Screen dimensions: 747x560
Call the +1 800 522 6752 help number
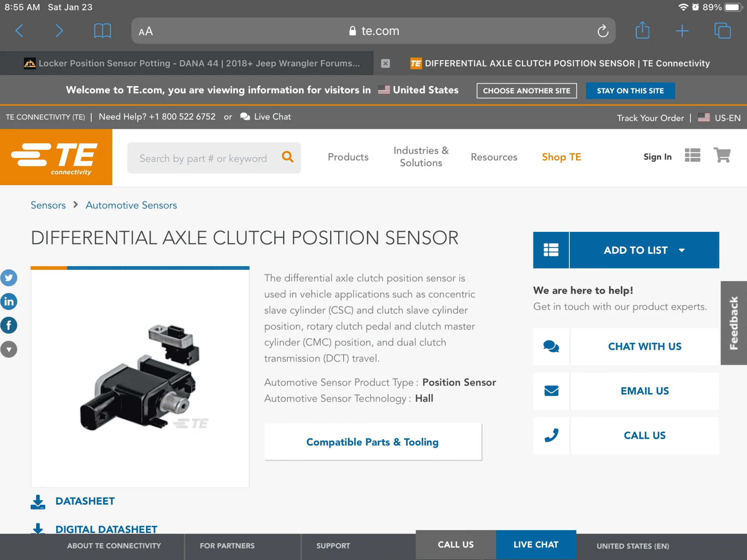[x=182, y=117]
